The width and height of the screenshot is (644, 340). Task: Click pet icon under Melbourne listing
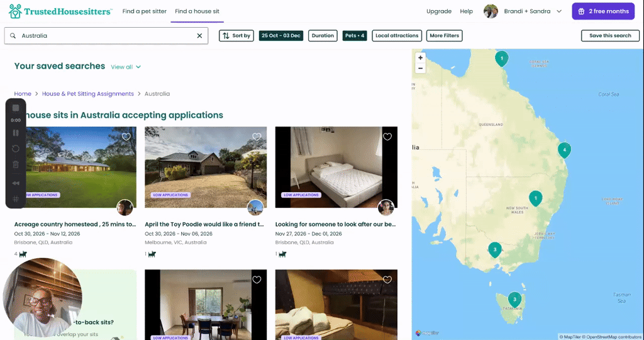[152, 254]
